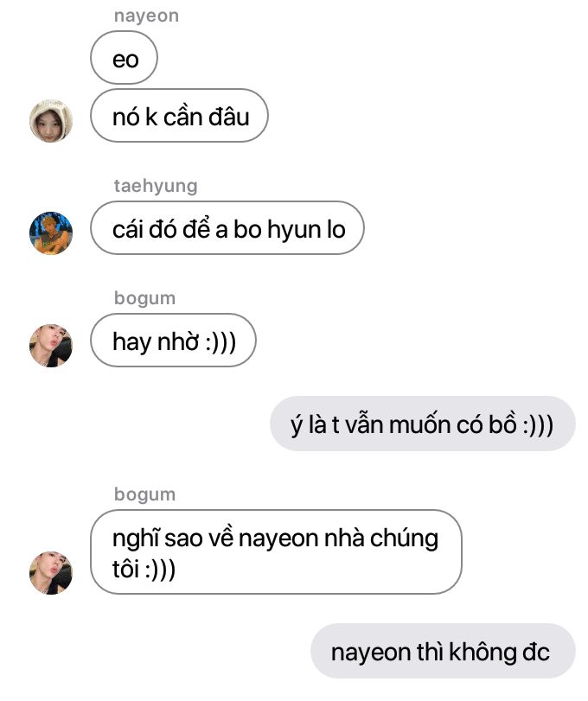
Task: Select the "eo" message bubble
Action: (x=124, y=58)
